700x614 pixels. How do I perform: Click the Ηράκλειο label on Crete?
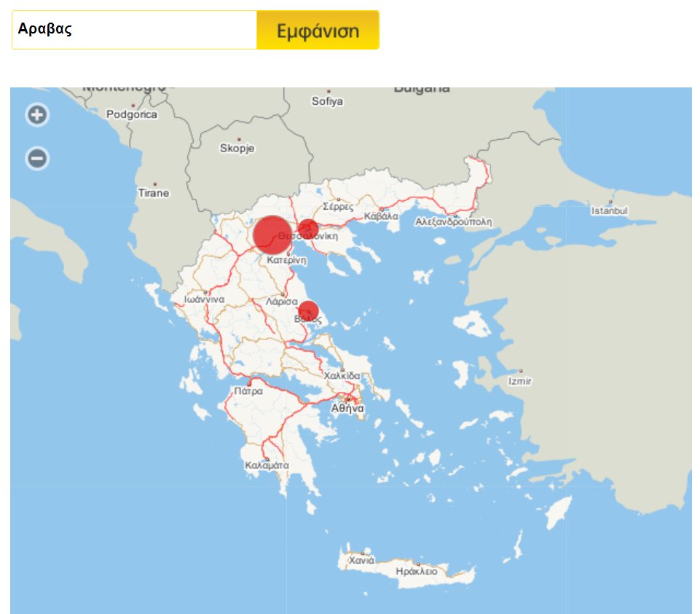point(417,571)
